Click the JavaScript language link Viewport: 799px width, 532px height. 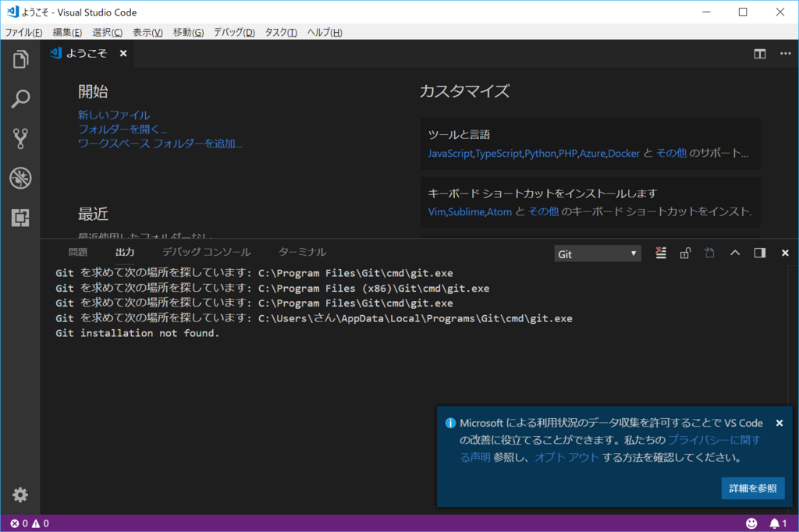[x=450, y=153]
